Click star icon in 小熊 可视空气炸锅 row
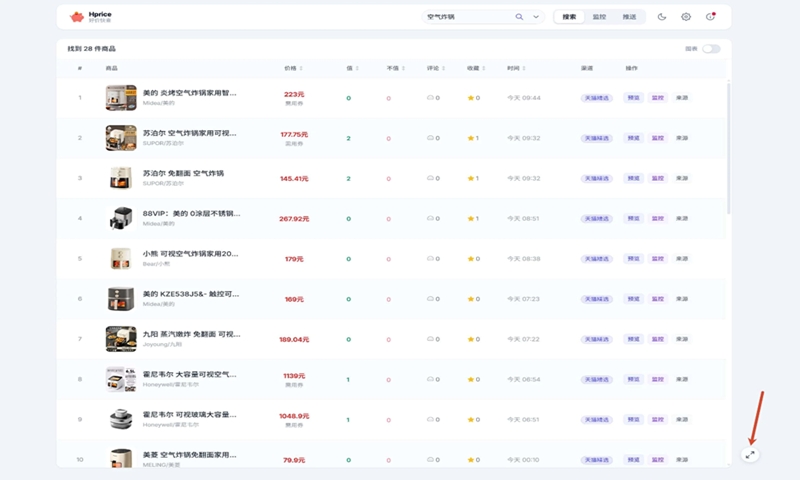800x480 pixels. point(470,259)
